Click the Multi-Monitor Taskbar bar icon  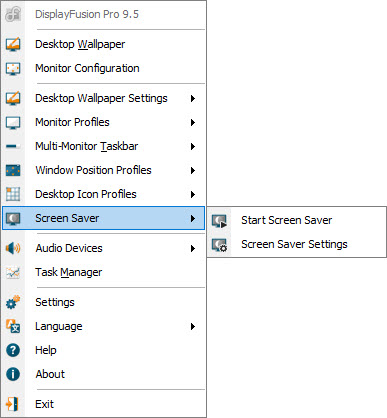click(13, 146)
